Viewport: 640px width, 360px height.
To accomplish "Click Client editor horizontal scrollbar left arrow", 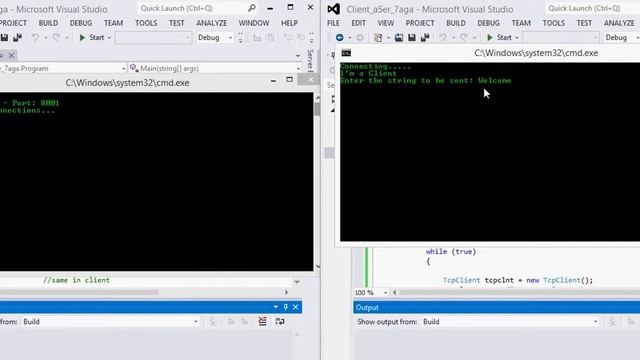I will coord(394,292).
